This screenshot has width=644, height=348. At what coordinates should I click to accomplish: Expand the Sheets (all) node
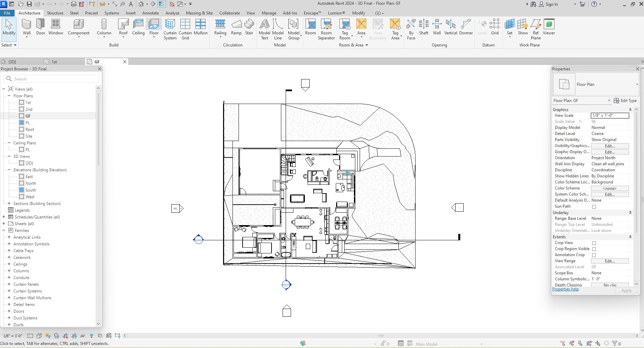pos(4,224)
